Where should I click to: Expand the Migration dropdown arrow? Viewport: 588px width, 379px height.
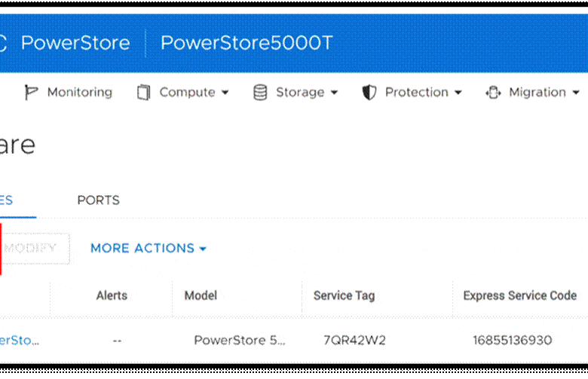click(x=576, y=93)
